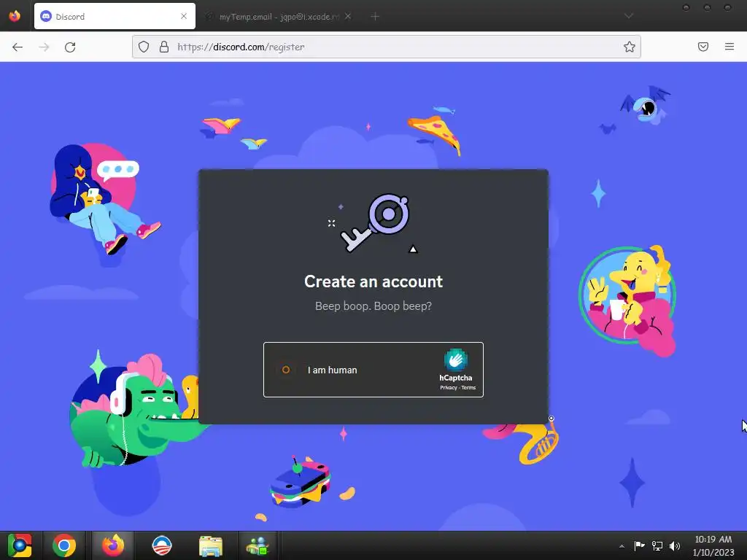Screen dimensions: 747x560
Task: Open the Obama logo taskbar app
Action: click(x=162, y=545)
